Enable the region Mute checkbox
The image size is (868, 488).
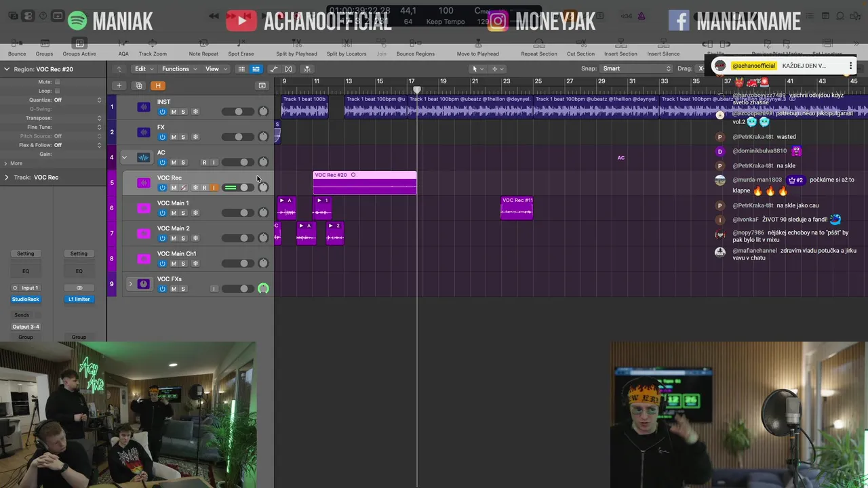[57, 82]
